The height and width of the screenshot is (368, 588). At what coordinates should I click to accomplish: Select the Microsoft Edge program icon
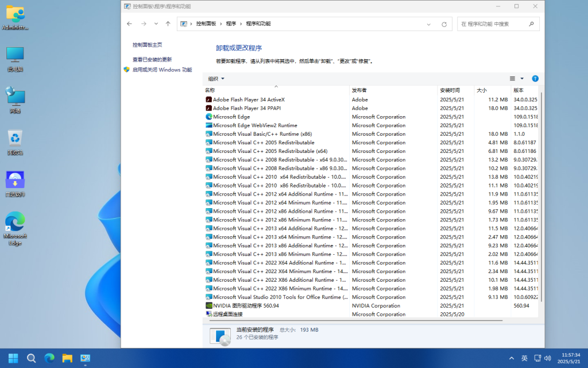click(209, 117)
